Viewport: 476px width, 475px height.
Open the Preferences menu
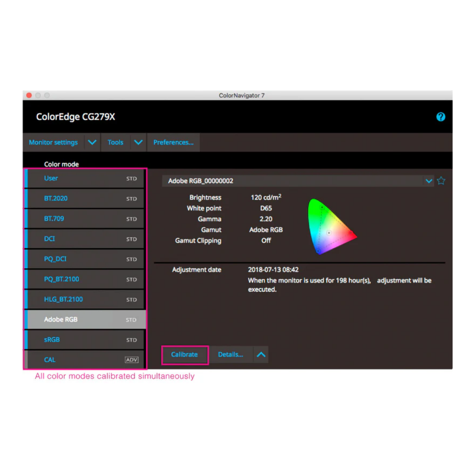point(173,142)
